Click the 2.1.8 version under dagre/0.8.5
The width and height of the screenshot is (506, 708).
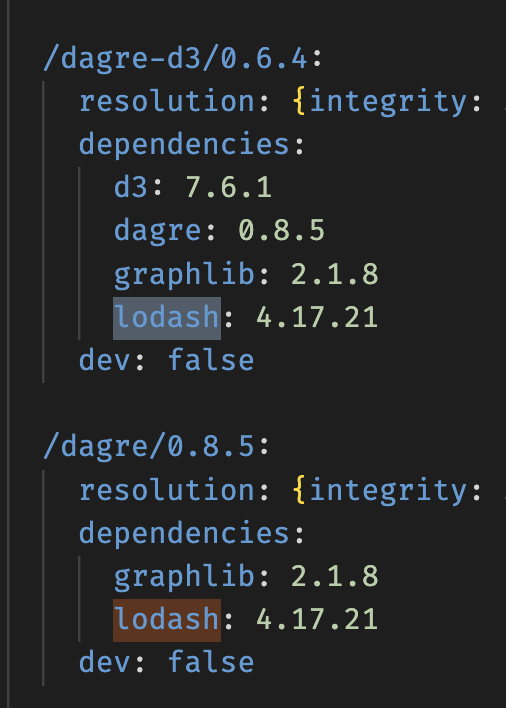[x=334, y=577]
